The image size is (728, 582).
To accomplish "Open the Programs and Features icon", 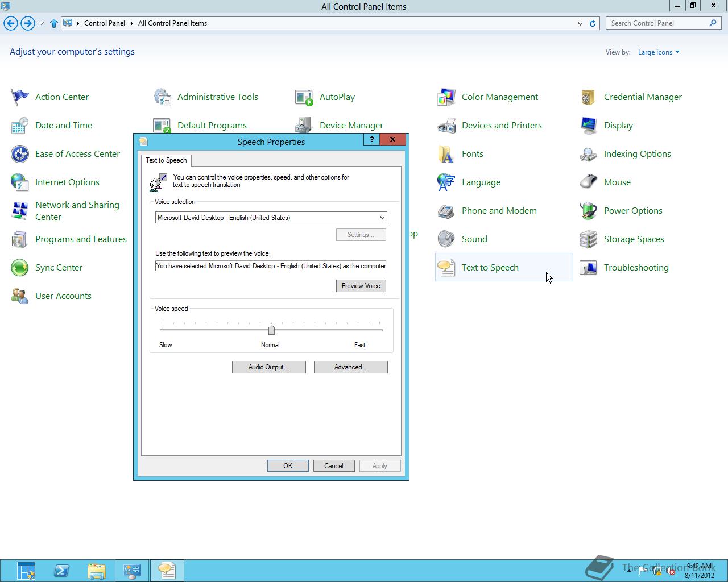I will coord(20,239).
